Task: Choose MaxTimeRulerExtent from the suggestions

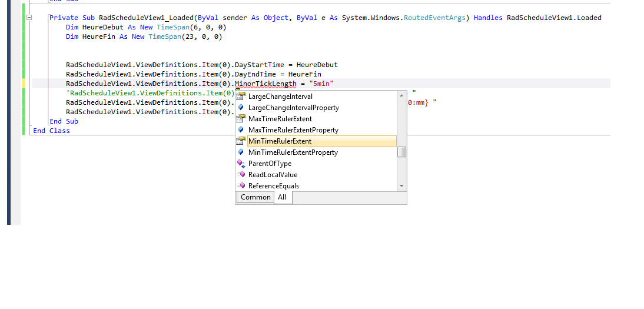Action: click(x=280, y=119)
